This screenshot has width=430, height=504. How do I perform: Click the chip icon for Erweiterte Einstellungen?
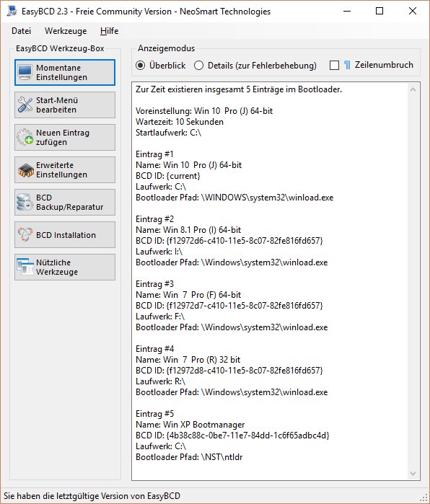coord(25,170)
